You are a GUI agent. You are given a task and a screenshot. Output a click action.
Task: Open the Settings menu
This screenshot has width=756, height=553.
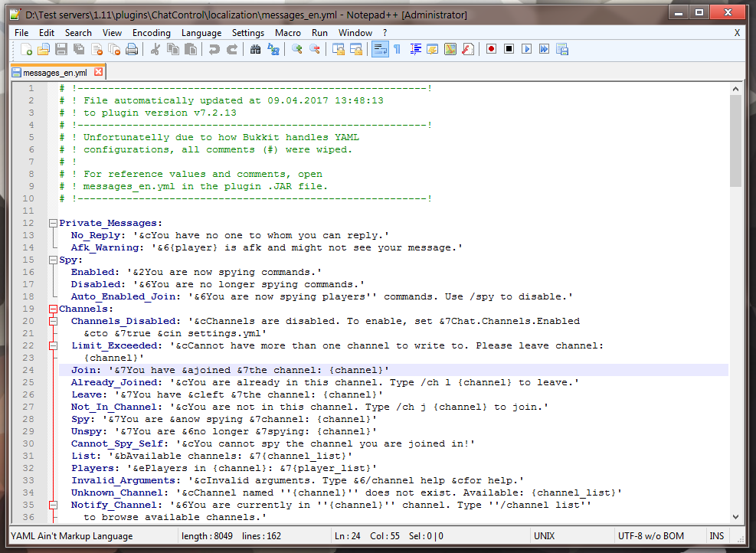pos(248,33)
